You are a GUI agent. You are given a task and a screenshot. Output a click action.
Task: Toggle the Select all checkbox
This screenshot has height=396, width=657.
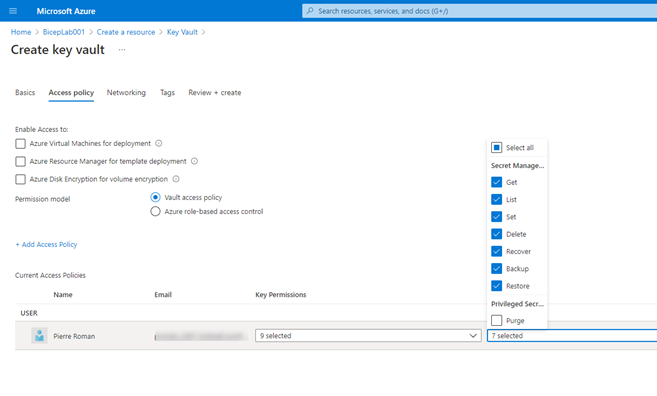[497, 148]
